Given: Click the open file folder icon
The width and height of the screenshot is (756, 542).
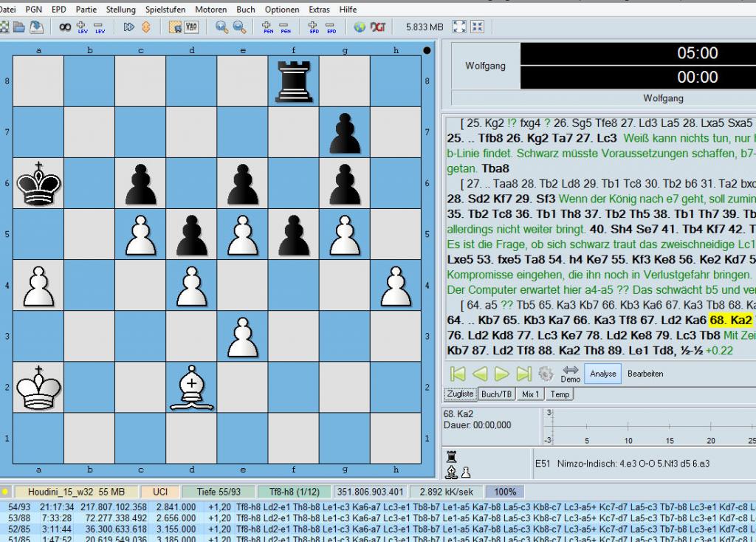Looking at the screenshot, I should [19, 27].
